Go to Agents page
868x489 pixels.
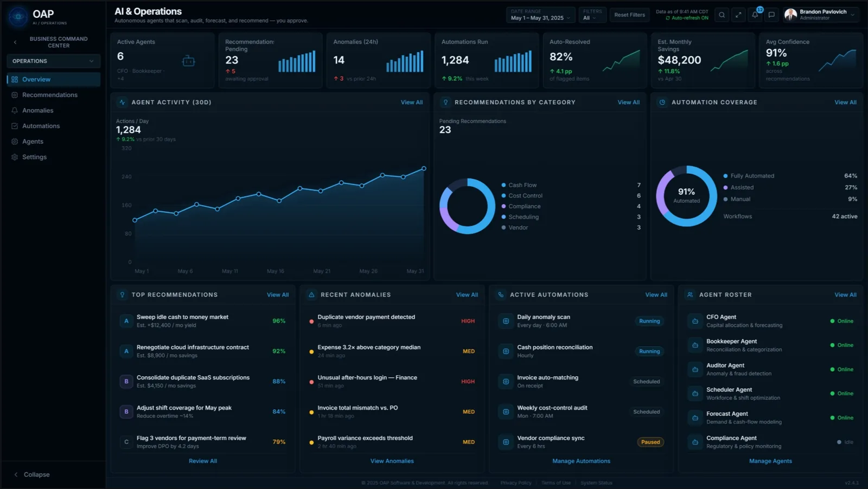click(53, 142)
